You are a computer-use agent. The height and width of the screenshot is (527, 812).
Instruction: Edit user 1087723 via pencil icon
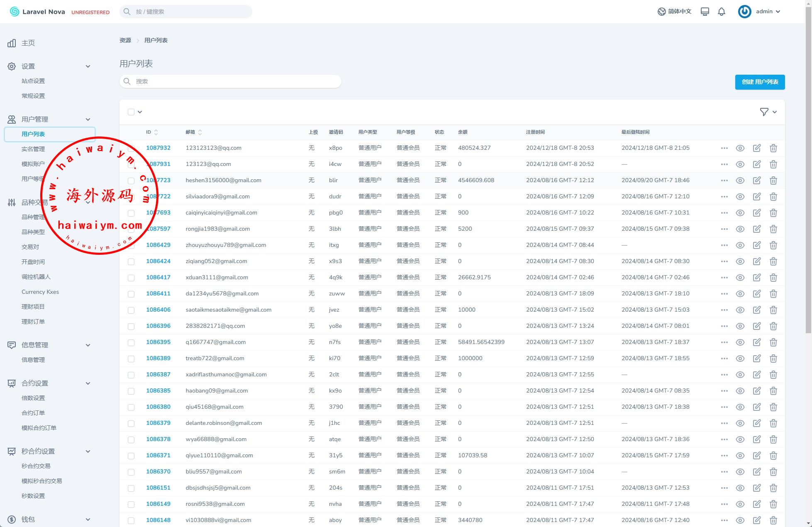tap(756, 181)
